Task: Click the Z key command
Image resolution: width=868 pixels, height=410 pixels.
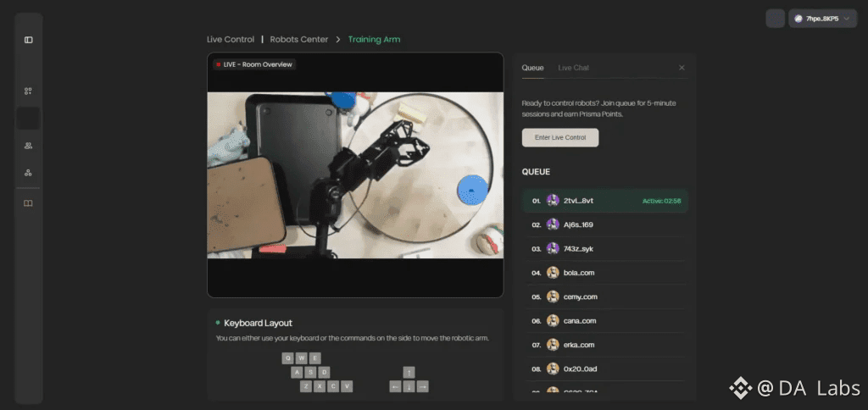Action: 306,386
